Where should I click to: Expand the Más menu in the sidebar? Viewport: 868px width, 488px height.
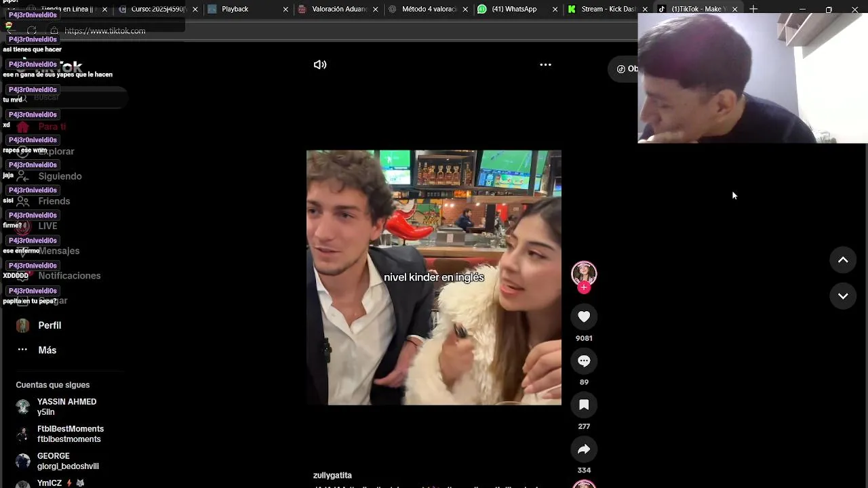[x=47, y=350]
